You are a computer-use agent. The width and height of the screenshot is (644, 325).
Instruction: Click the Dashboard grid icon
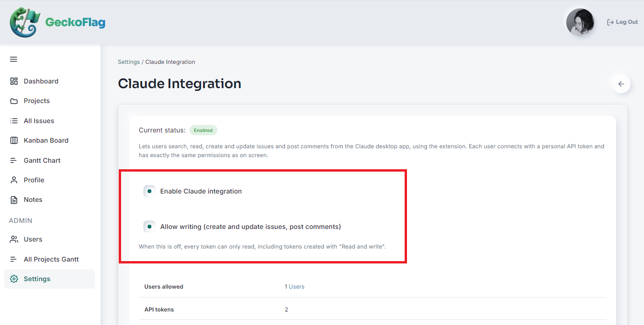tap(14, 81)
